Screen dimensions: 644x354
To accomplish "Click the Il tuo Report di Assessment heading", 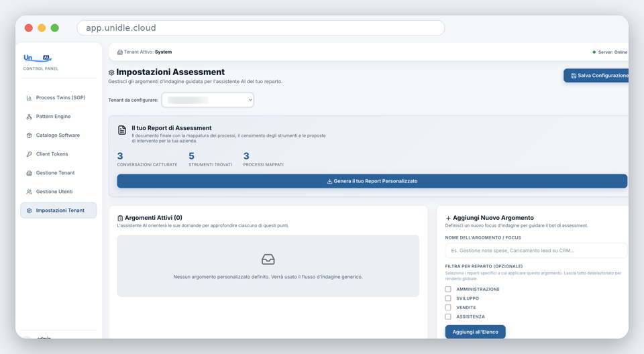I will coord(172,128).
